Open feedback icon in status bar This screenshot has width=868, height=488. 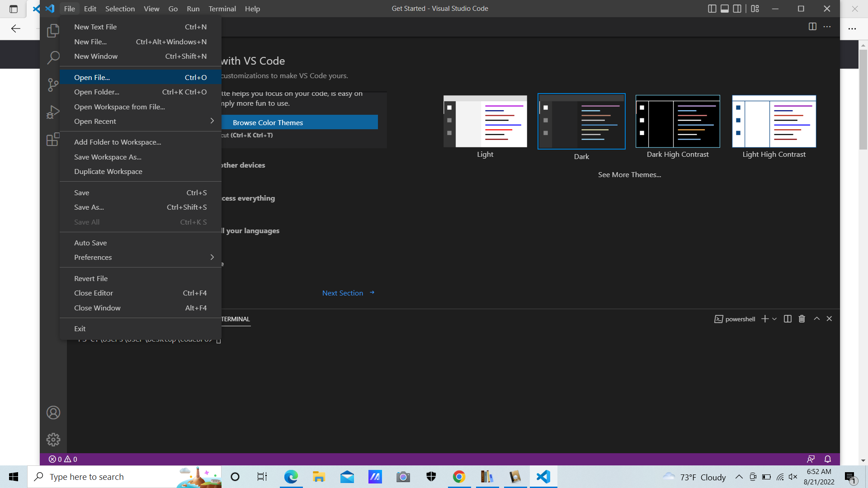click(x=811, y=459)
